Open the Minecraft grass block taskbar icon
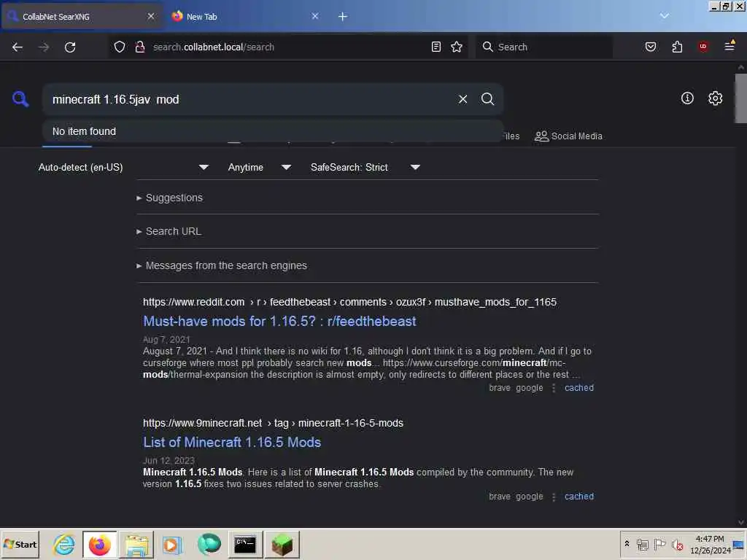The height and width of the screenshot is (560, 747). (x=282, y=544)
